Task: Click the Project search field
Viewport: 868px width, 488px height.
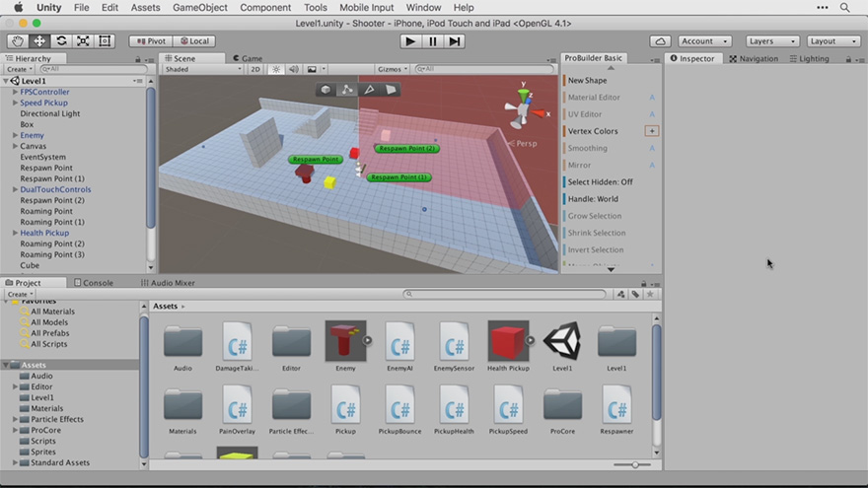Action: (x=504, y=295)
